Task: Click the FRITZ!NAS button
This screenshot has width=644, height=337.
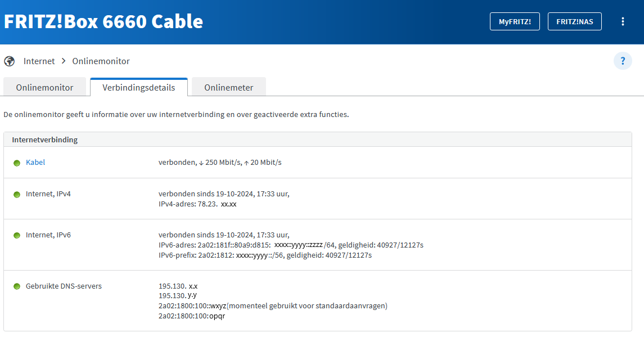Action: tap(574, 21)
